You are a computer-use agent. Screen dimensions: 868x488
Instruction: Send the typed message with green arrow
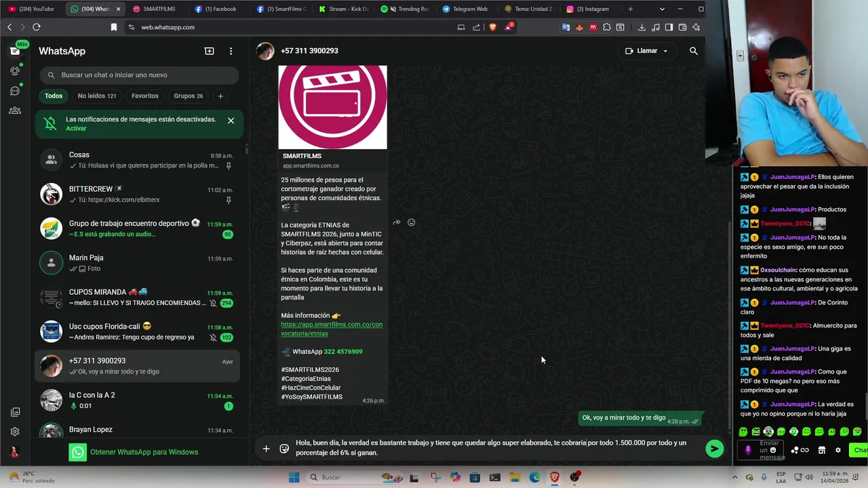pos(714,449)
